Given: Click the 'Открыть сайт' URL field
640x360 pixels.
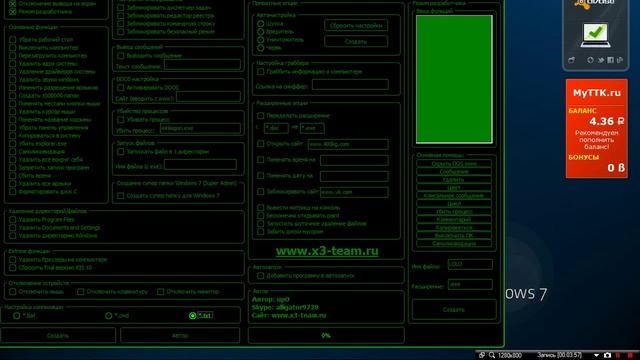Looking at the screenshot, I should (348, 144).
